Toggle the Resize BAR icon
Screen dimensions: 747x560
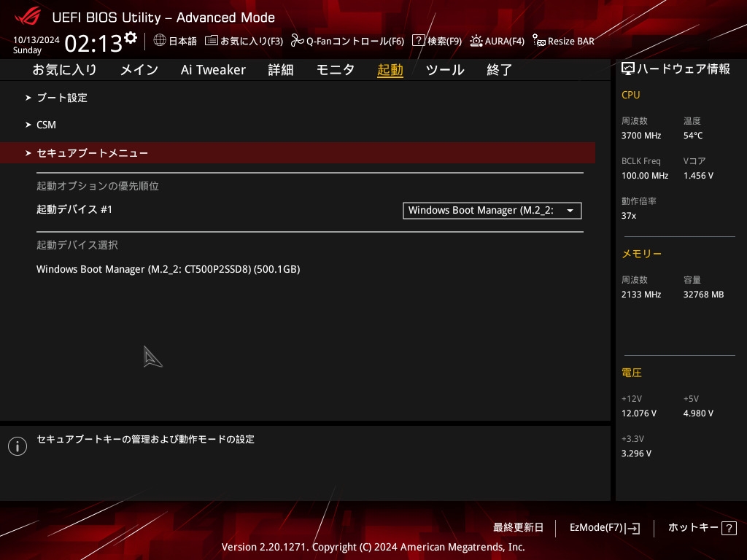[539, 41]
